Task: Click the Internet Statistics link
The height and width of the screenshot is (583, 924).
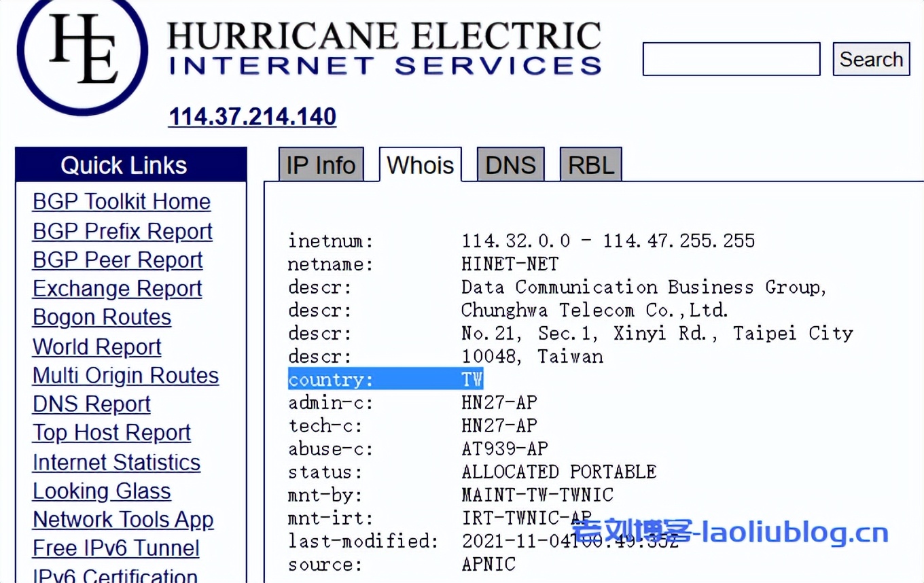Action: [116, 462]
